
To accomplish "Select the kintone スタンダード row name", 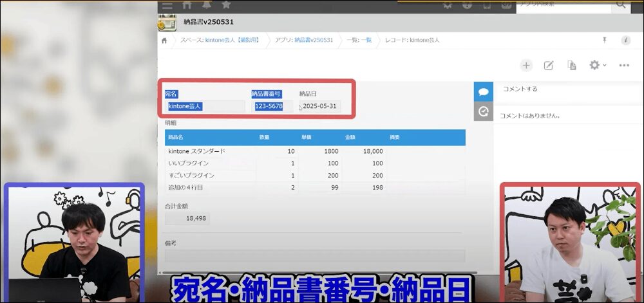I will (x=197, y=151).
